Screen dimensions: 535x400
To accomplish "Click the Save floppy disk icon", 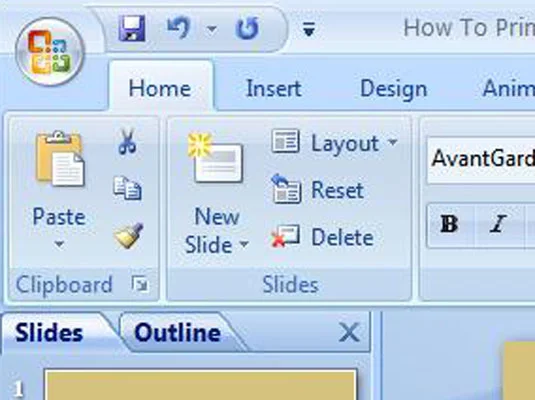I will click(x=132, y=28).
